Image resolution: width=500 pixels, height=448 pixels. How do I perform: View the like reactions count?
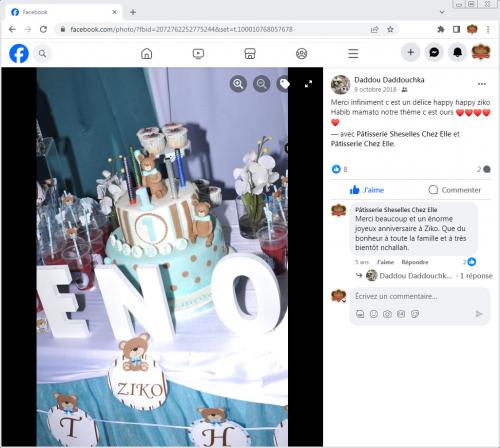click(340, 169)
